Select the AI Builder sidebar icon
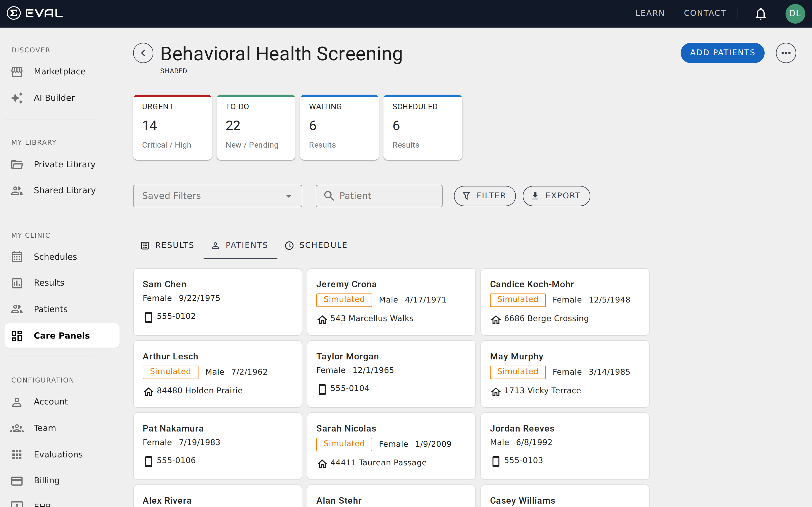The height and width of the screenshot is (507, 812). point(17,97)
